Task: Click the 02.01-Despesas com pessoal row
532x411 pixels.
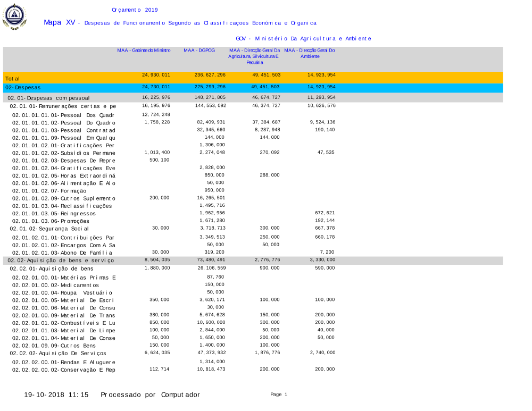Action: (x=48, y=98)
